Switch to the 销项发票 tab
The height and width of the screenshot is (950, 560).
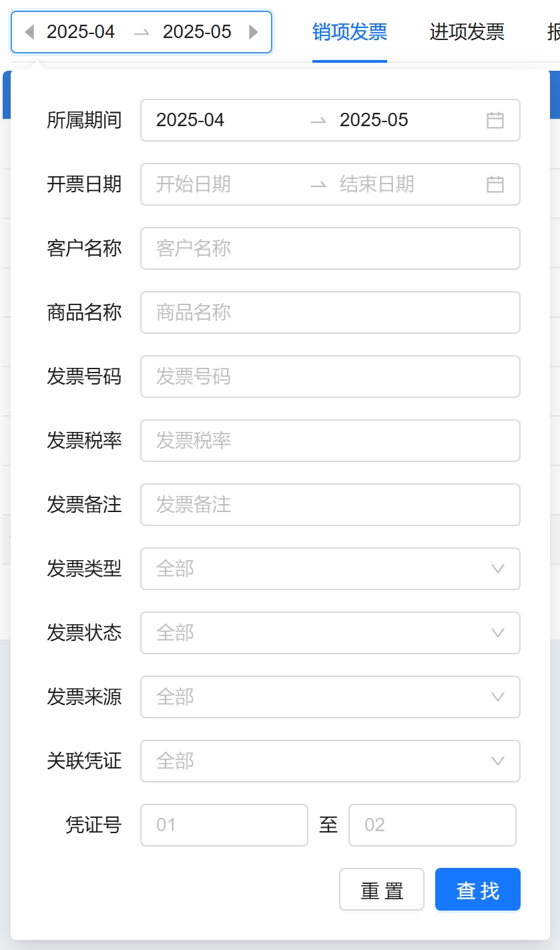350,32
